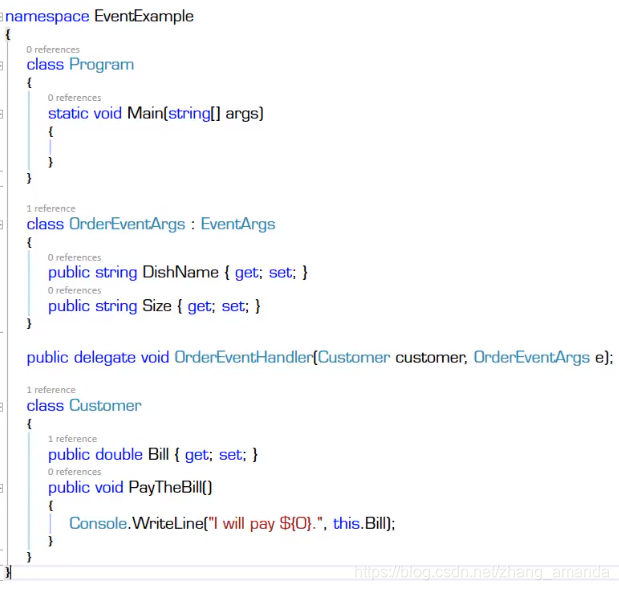Screen dimensions: 619x590
Task: Click the 'Console' class name
Action: [x=98, y=524]
